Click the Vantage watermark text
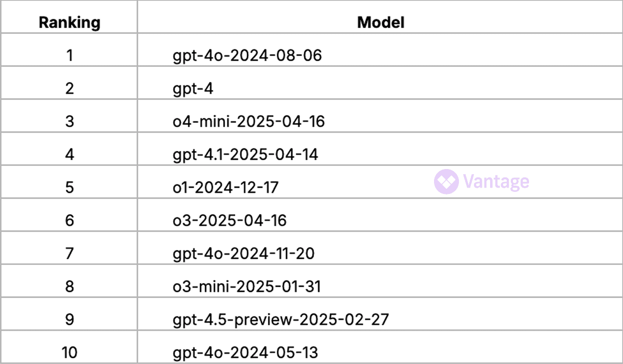The width and height of the screenshot is (623, 364). [496, 181]
